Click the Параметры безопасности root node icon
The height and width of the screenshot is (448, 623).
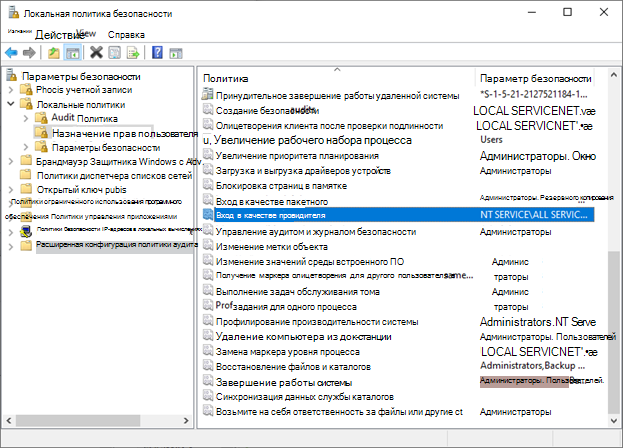[x=12, y=75]
